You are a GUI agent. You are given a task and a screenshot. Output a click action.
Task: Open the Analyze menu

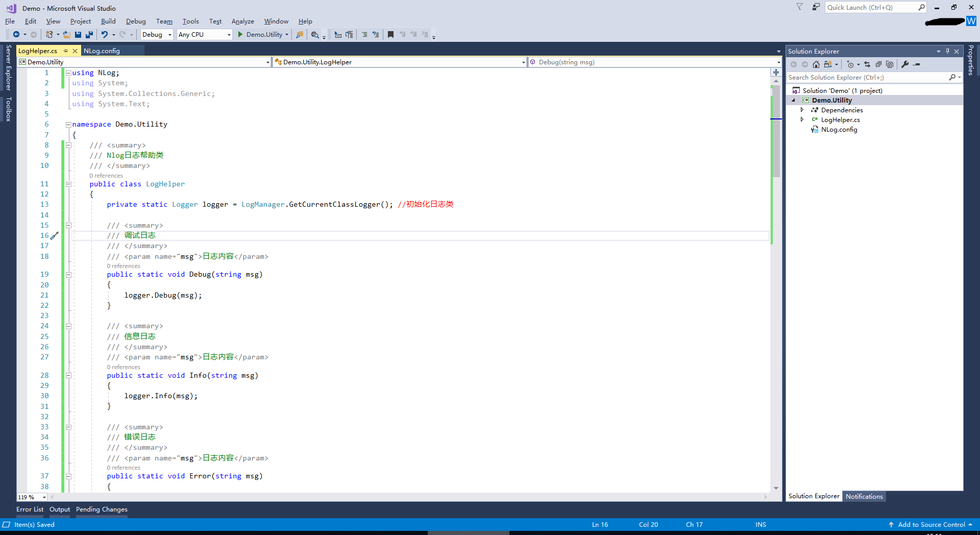click(x=242, y=21)
